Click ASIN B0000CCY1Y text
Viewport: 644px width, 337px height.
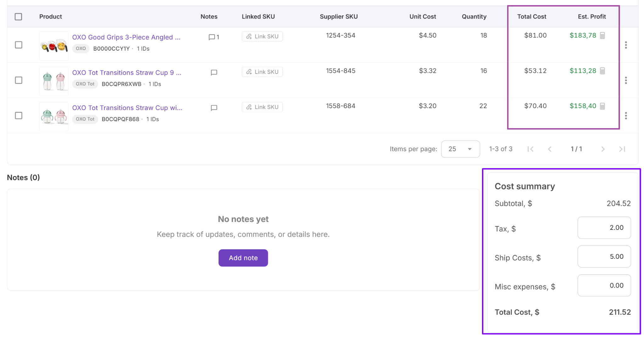click(x=111, y=49)
